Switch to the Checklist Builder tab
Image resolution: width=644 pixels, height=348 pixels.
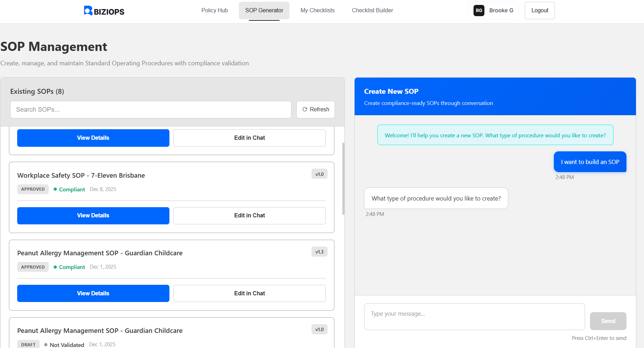373,10
